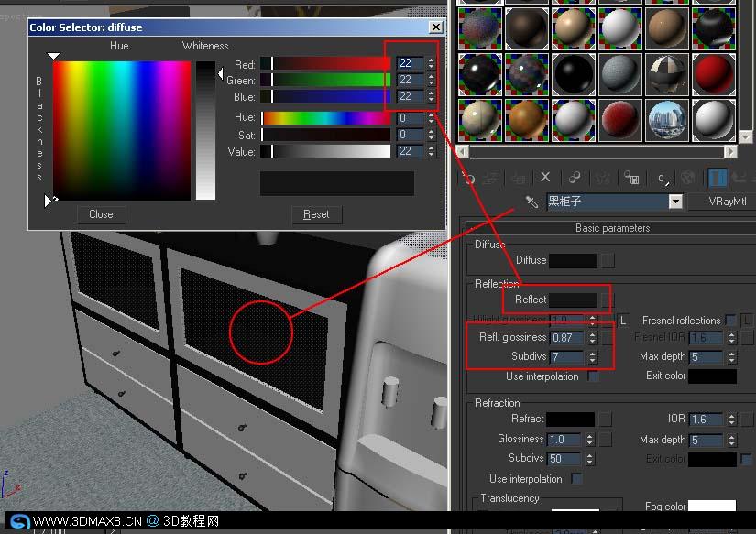Viewport: 756px width, 534px height.
Task: Click the Refl. glossiness spinner arrows
Action: coord(593,338)
